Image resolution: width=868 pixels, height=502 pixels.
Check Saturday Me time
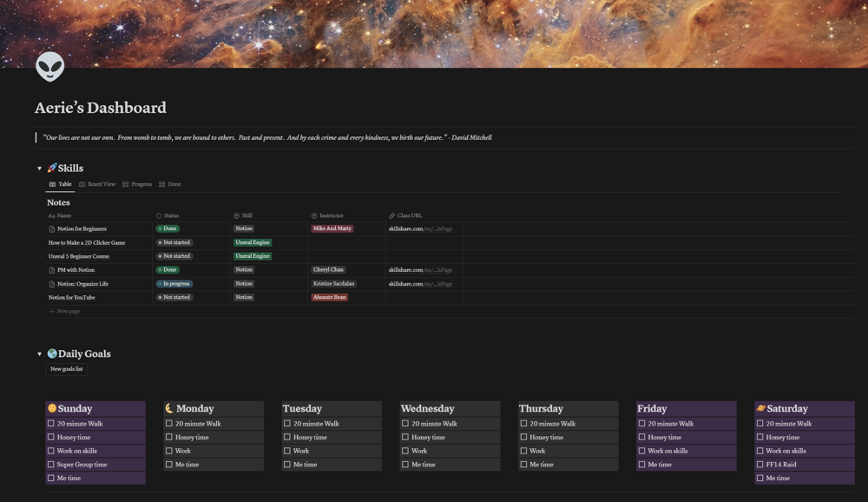point(759,478)
